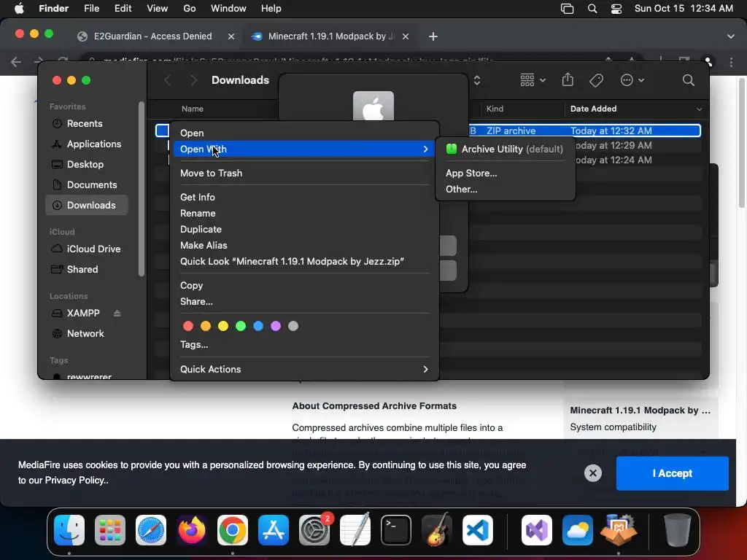This screenshot has width=747, height=560.
Task: Close the E2Guardian browser tab
Action: pyautogui.click(x=231, y=36)
